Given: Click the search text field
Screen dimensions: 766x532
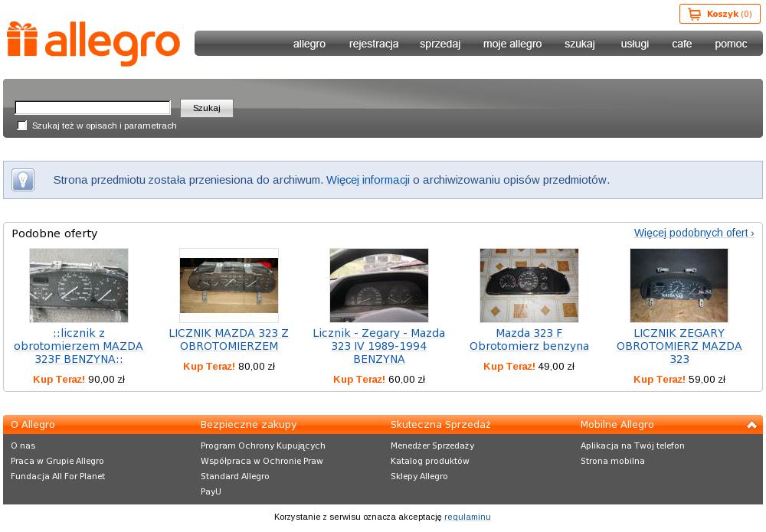Looking at the screenshot, I should tap(93, 108).
